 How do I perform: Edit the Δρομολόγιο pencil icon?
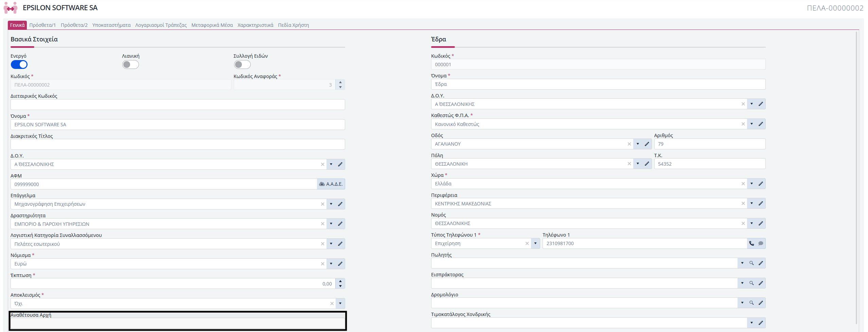(x=761, y=303)
